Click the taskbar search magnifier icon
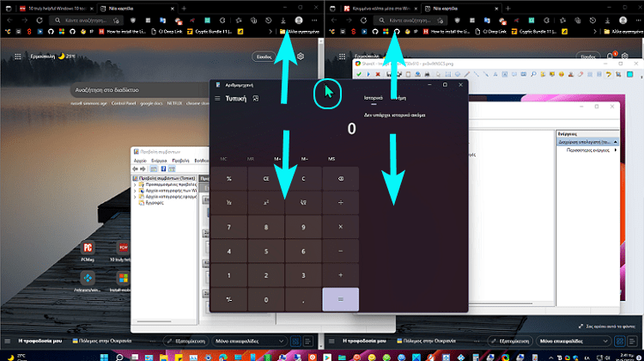Image resolution: width=644 pixels, height=361 pixels. [x=119, y=357]
